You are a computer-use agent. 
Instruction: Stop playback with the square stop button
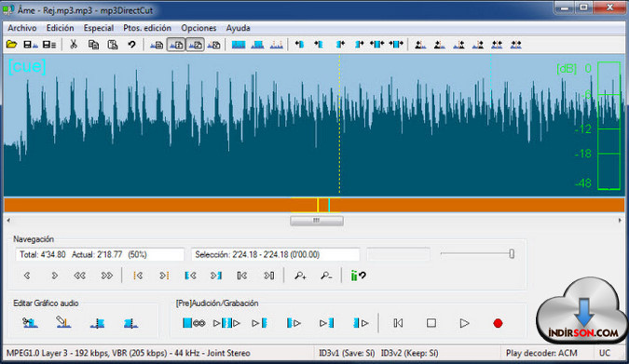coord(431,323)
